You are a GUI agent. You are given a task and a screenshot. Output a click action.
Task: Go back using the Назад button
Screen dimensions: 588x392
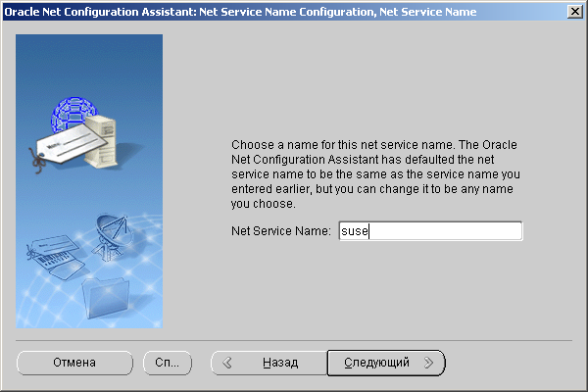click(x=269, y=363)
